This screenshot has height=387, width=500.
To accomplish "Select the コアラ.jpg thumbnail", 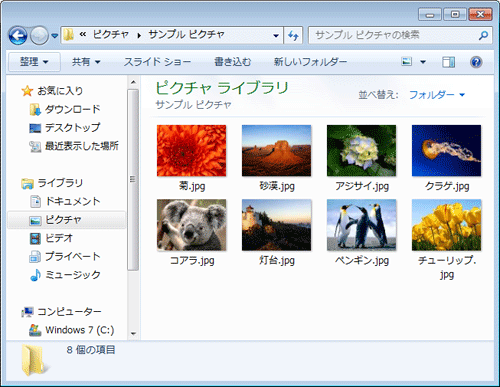I will pyautogui.click(x=191, y=225).
